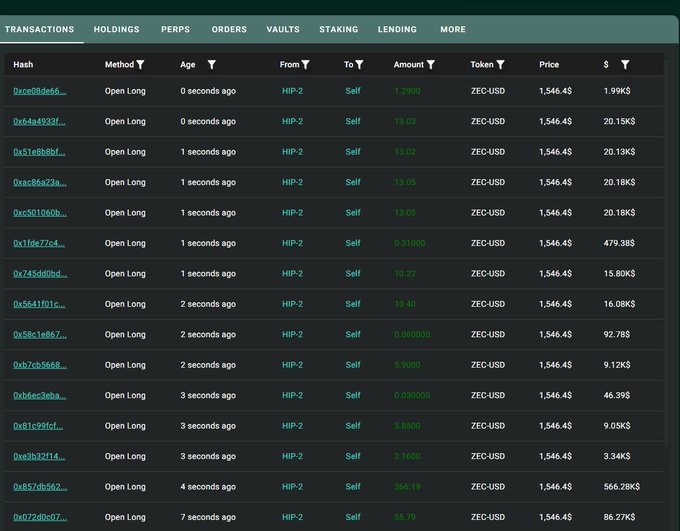Click Self recipient in 0x072d0c07 row
This screenshot has width=680, height=531.
(x=353, y=517)
